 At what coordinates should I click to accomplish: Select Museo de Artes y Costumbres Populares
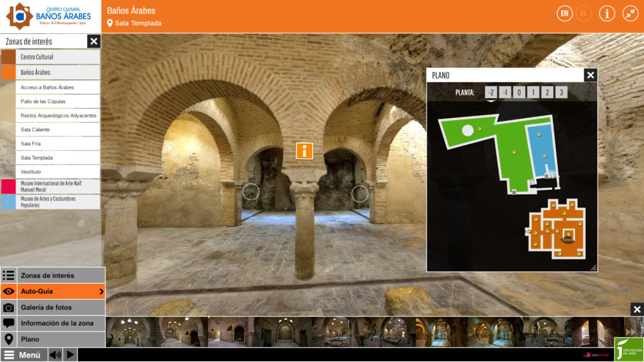coord(57,202)
